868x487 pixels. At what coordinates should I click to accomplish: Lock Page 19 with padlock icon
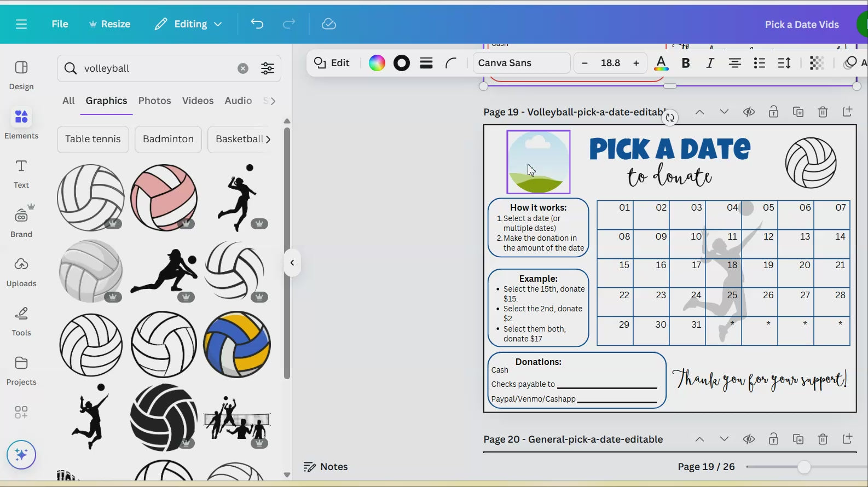(x=773, y=112)
